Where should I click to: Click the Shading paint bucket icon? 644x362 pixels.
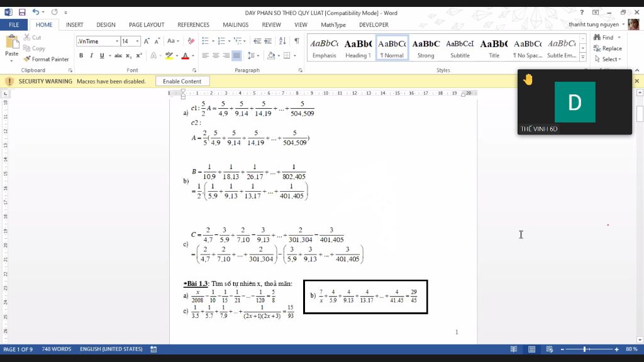[270, 55]
